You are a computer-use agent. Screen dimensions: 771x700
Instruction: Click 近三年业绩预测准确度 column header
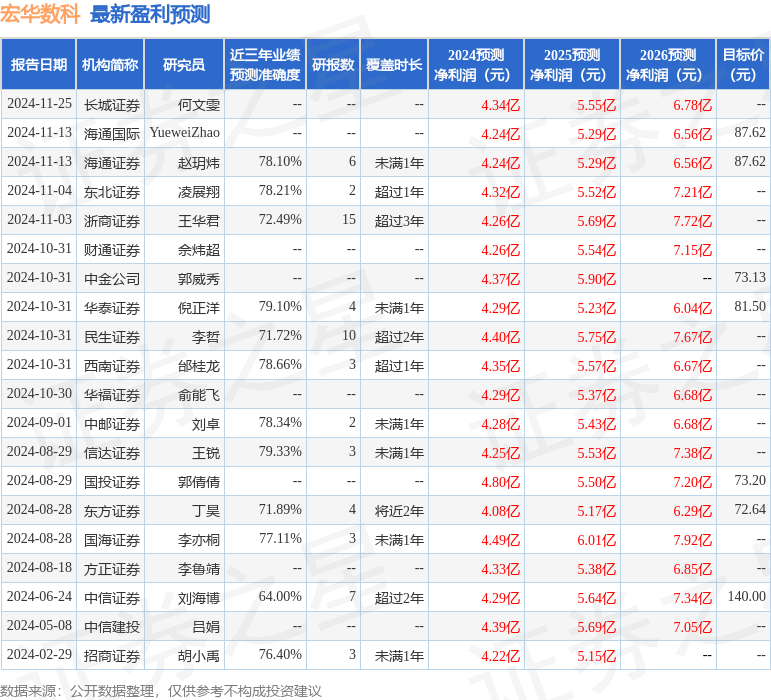tap(265, 65)
